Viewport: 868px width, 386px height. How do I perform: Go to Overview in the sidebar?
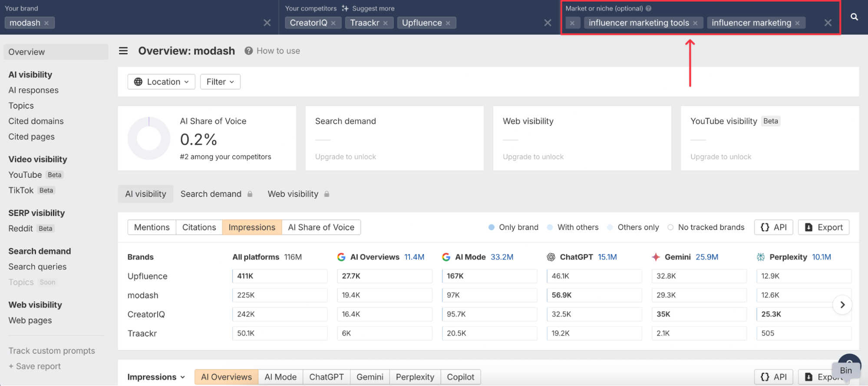point(56,52)
